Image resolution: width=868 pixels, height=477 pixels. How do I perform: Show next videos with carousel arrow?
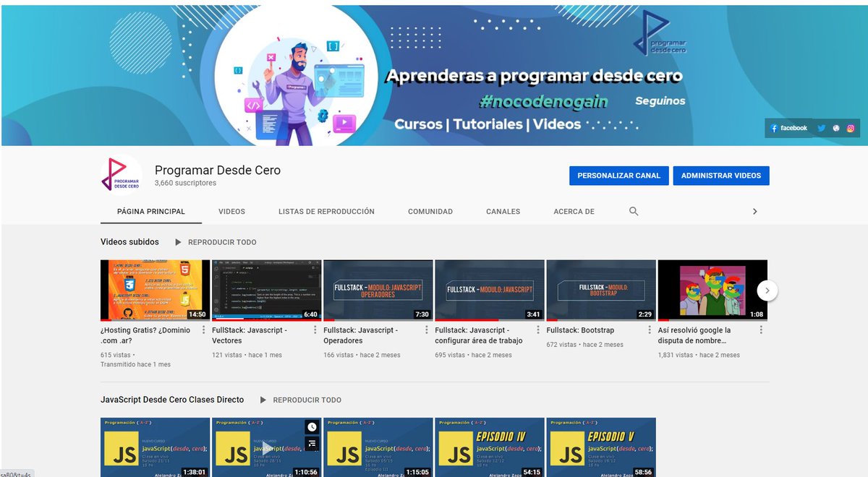click(767, 291)
